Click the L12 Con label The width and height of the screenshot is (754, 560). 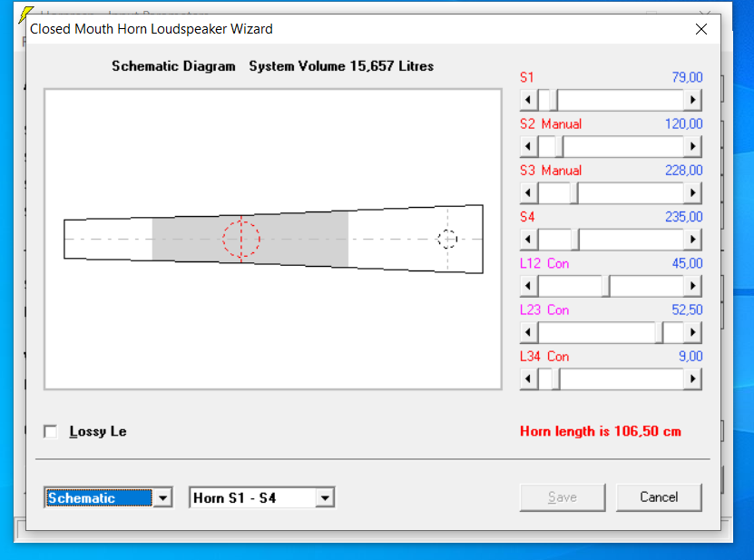(x=544, y=263)
